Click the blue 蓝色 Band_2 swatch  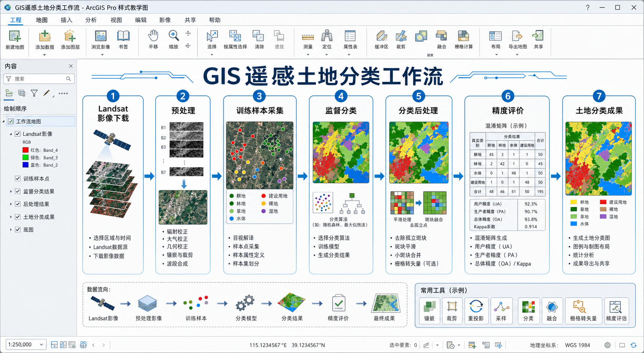(x=25, y=165)
